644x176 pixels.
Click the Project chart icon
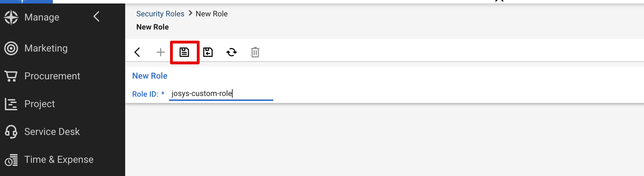coord(11,104)
